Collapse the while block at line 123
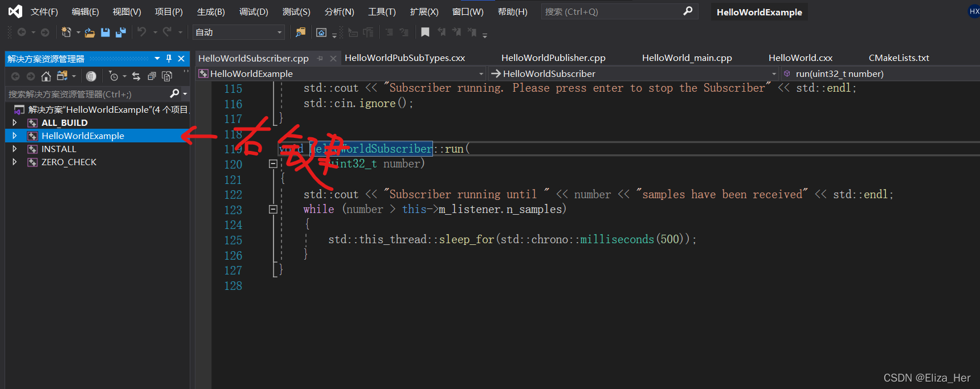 click(273, 209)
